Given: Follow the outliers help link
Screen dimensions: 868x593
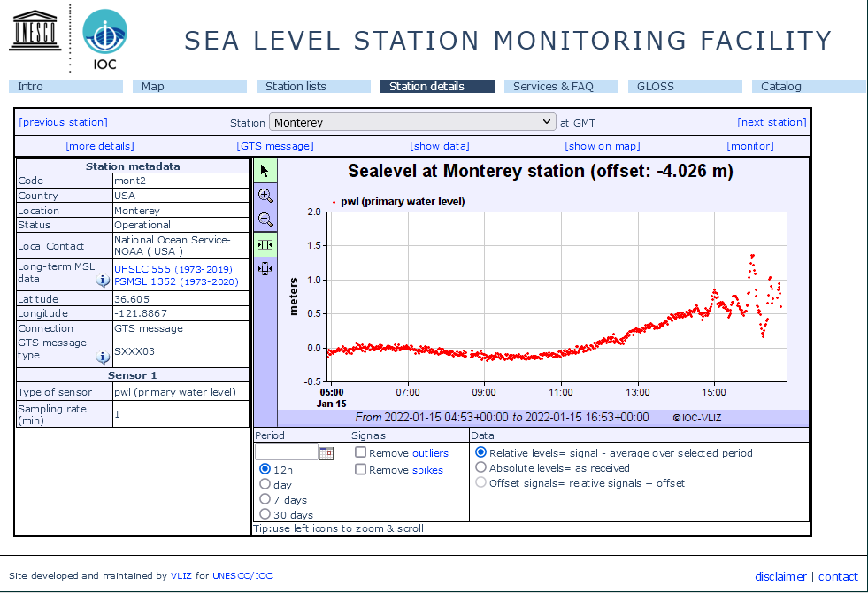Looking at the screenshot, I should coord(430,453).
